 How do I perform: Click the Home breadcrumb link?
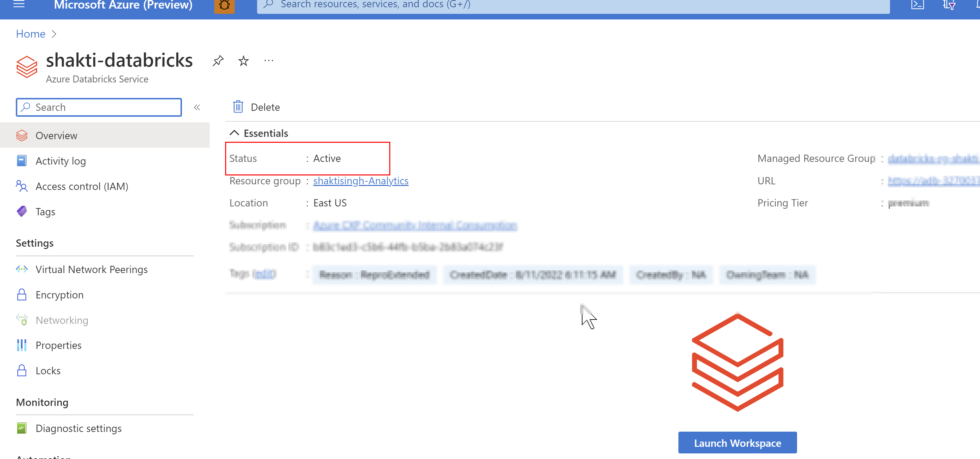click(x=30, y=34)
